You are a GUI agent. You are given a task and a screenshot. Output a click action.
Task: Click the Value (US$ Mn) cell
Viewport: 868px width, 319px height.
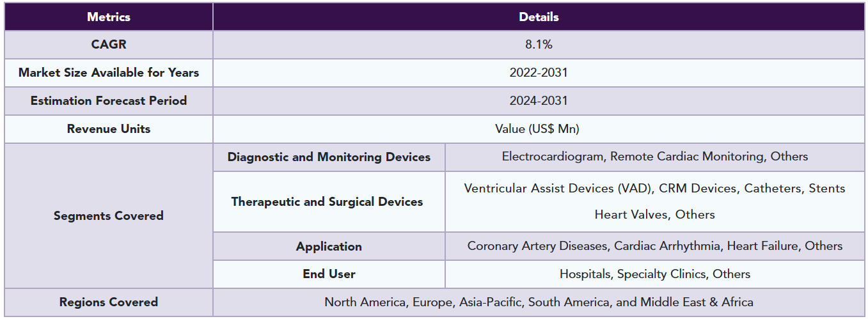pyautogui.click(x=539, y=129)
